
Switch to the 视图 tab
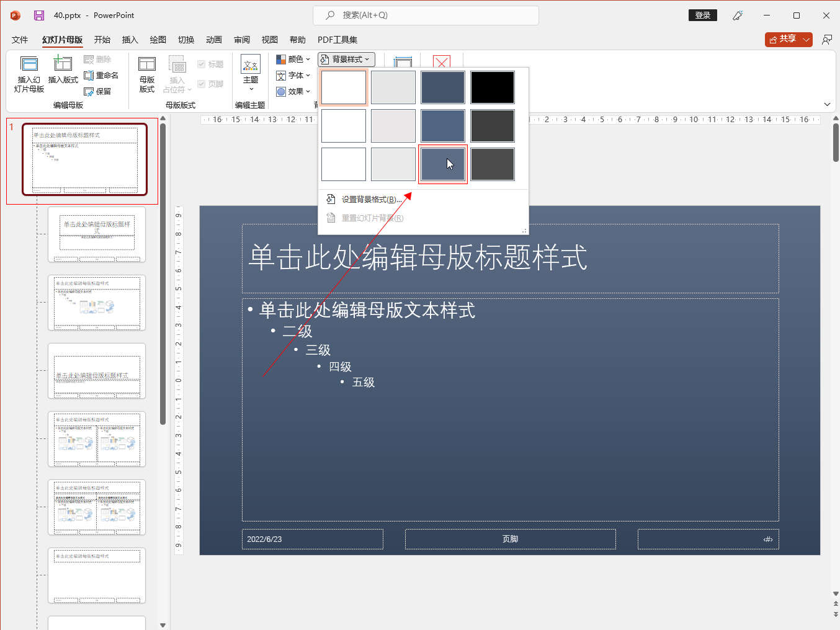pos(270,40)
